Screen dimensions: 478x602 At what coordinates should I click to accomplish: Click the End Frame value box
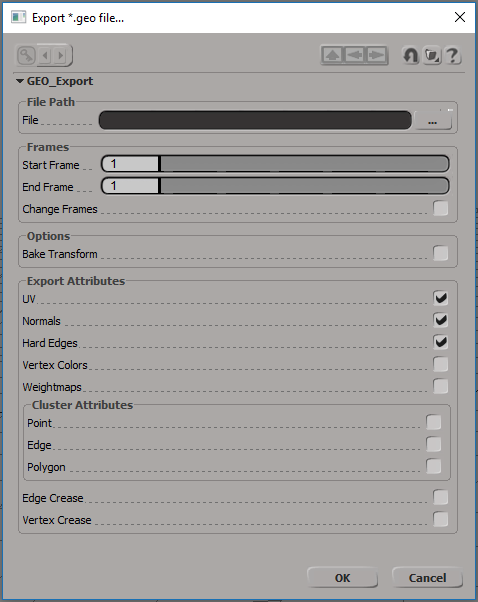pos(131,186)
